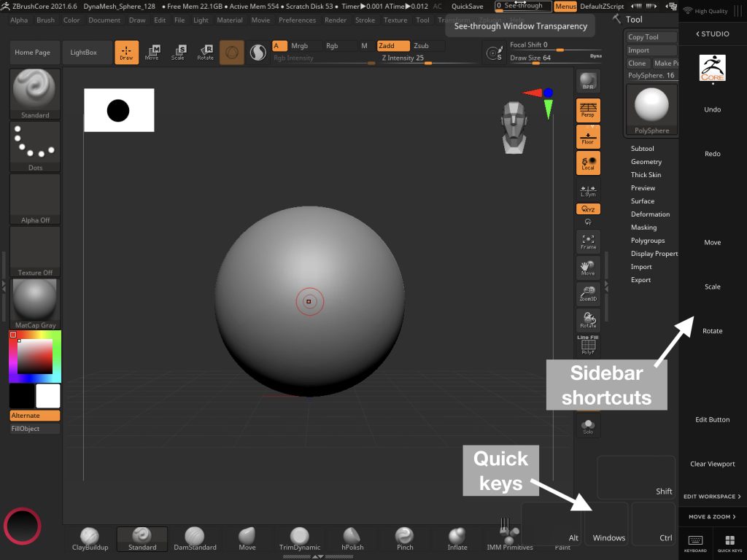Select the DamStandard brush
The height and width of the screenshot is (560, 747).
coord(195,535)
